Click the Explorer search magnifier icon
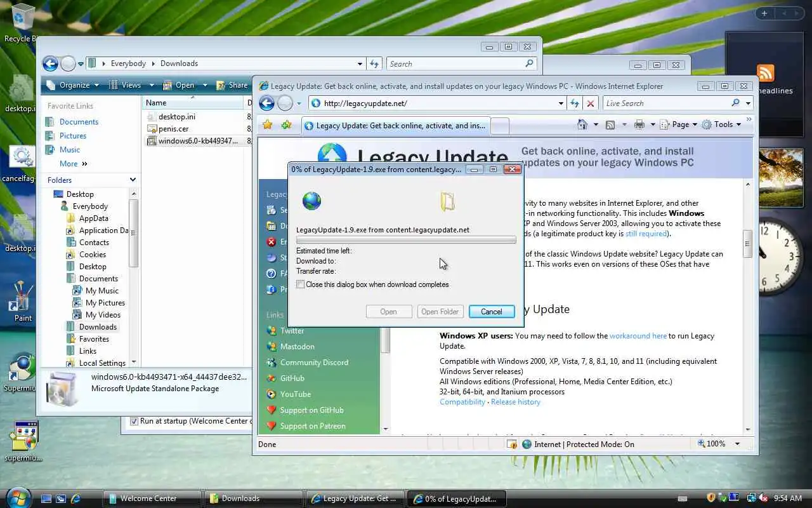The width and height of the screenshot is (812, 508). tap(529, 63)
